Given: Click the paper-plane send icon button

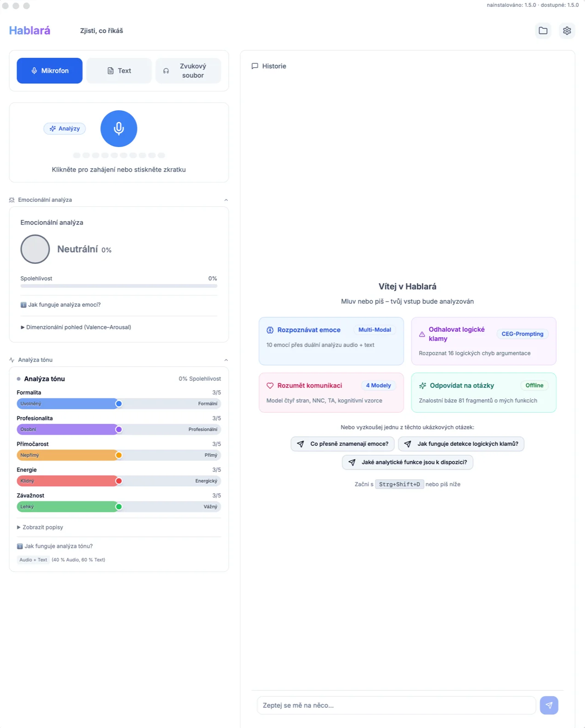Looking at the screenshot, I should [549, 705].
